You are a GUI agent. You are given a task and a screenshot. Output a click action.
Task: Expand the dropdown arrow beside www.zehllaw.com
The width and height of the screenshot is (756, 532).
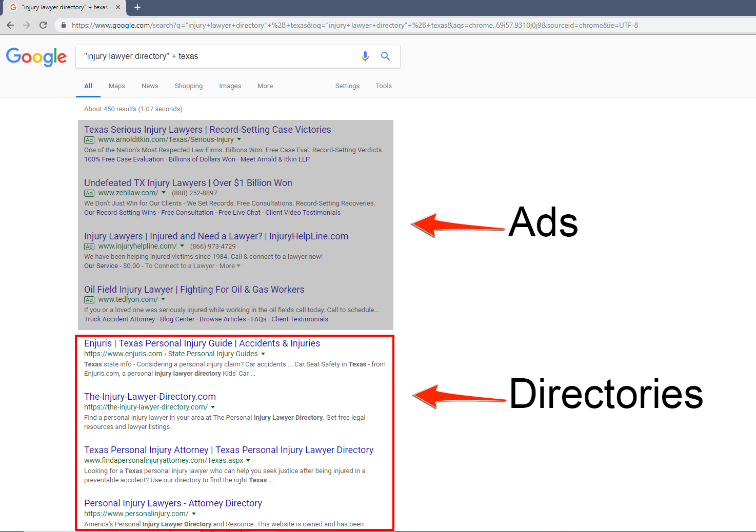pos(164,193)
